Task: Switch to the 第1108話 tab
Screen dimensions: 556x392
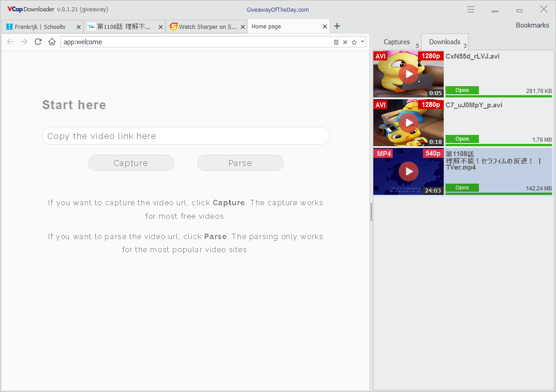Action: click(124, 27)
